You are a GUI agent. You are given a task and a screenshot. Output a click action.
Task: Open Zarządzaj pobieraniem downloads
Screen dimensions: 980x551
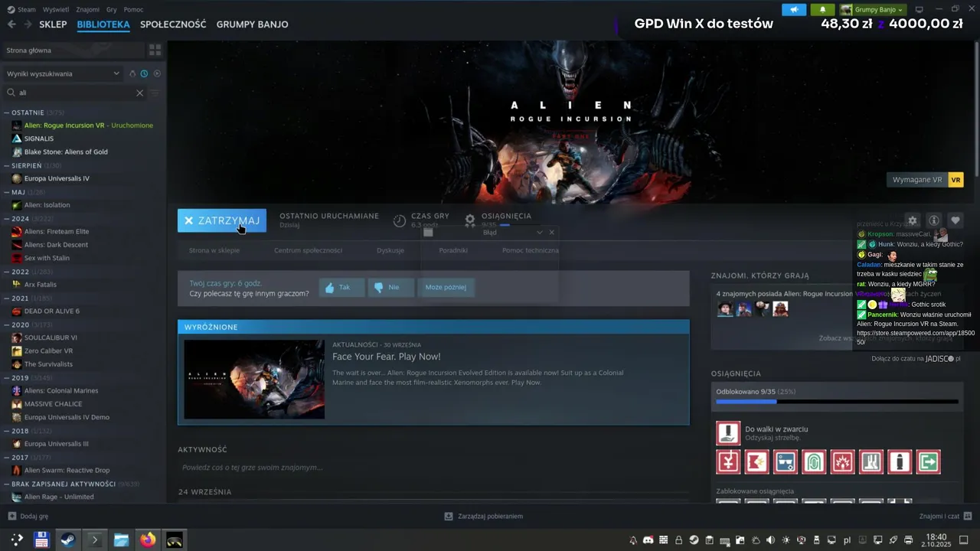point(484,517)
